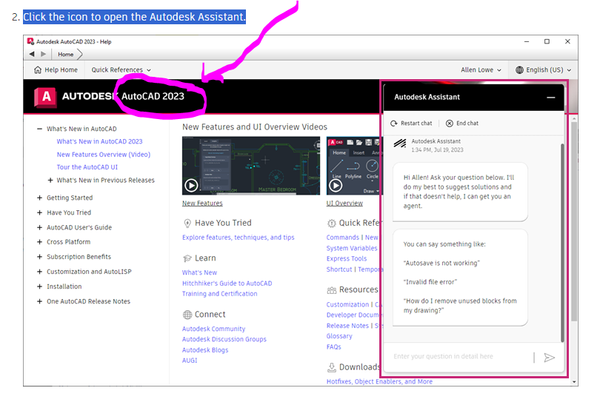Open the AUGI link
The width and height of the screenshot is (600, 413).
coord(190,361)
